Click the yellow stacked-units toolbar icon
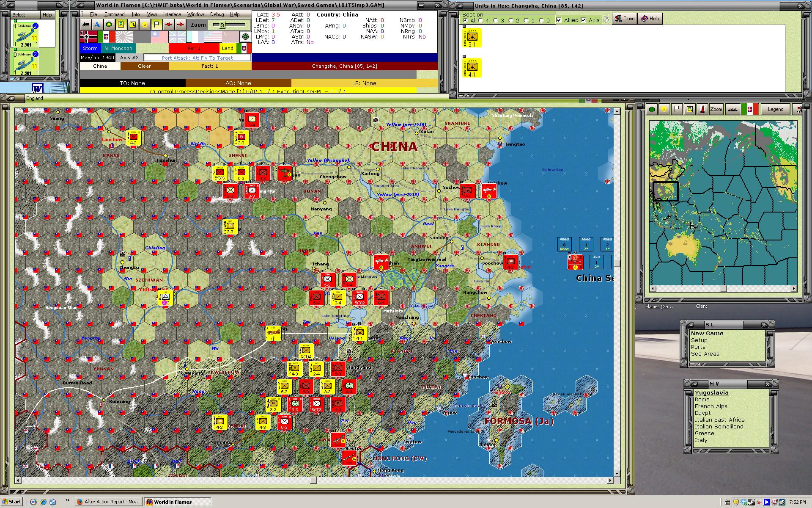 click(133, 25)
